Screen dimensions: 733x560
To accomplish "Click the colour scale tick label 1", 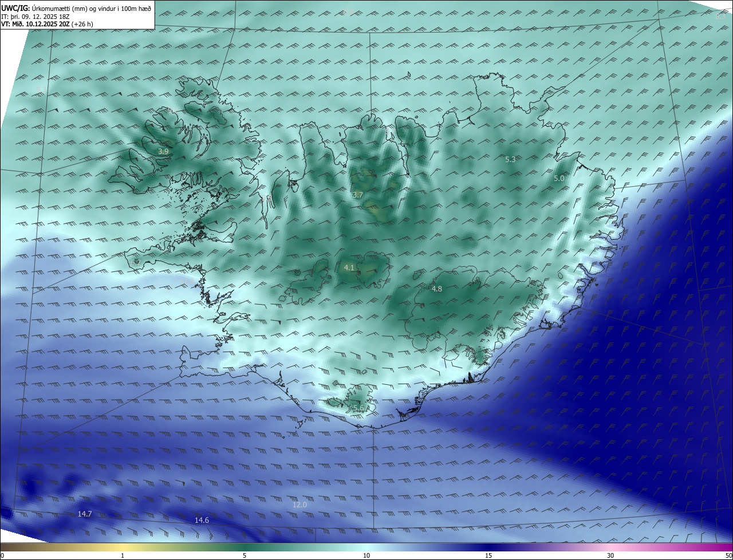I will pyautogui.click(x=123, y=556).
